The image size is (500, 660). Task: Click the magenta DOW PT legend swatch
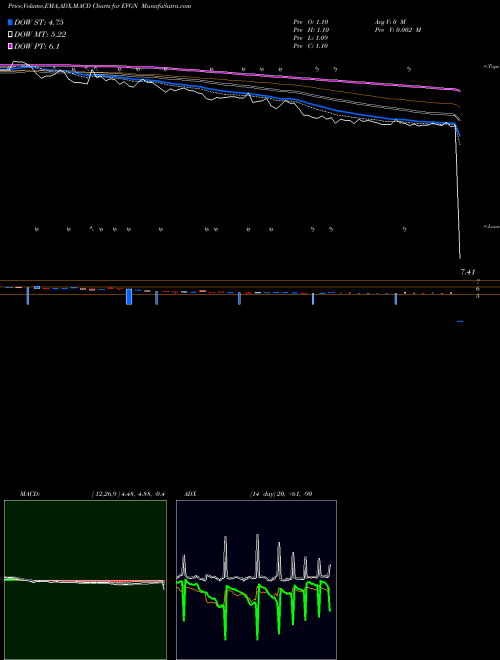point(10,47)
